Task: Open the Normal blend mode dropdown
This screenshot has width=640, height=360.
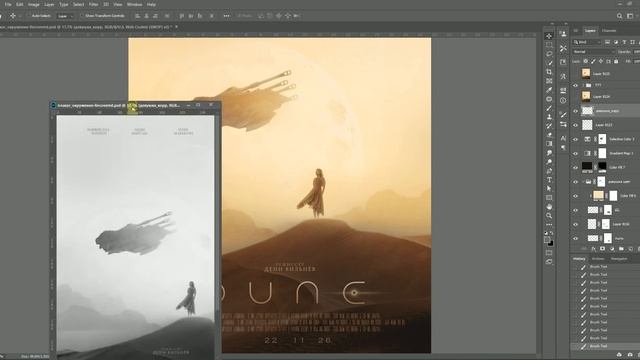Action: pyautogui.click(x=593, y=52)
